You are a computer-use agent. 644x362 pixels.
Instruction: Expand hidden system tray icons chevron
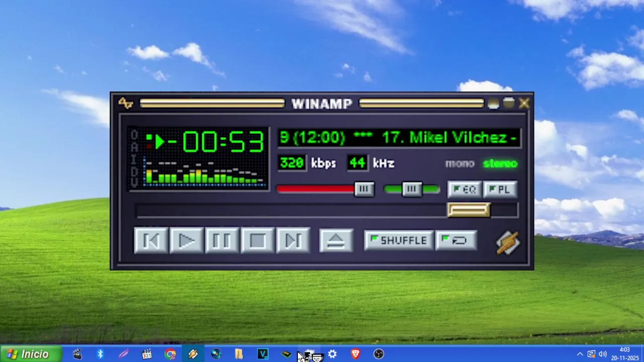pyautogui.click(x=580, y=354)
